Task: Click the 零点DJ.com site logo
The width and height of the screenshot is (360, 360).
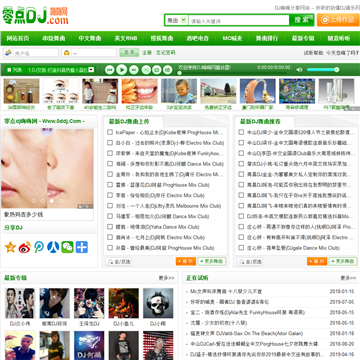Action: click(35, 16)
